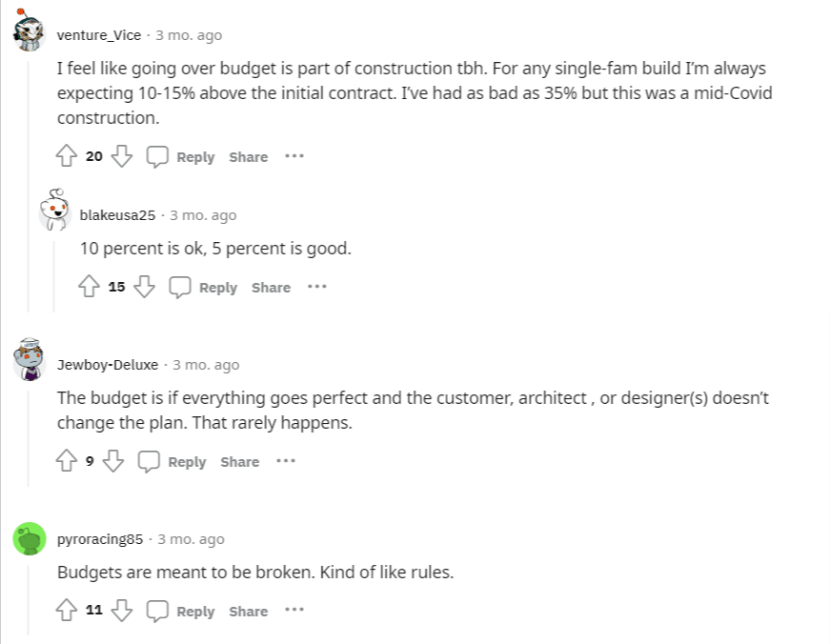The height and width of the screenshot is (644, 831).
Task: Share blakeusa25's reply
Action: point(271,287)
